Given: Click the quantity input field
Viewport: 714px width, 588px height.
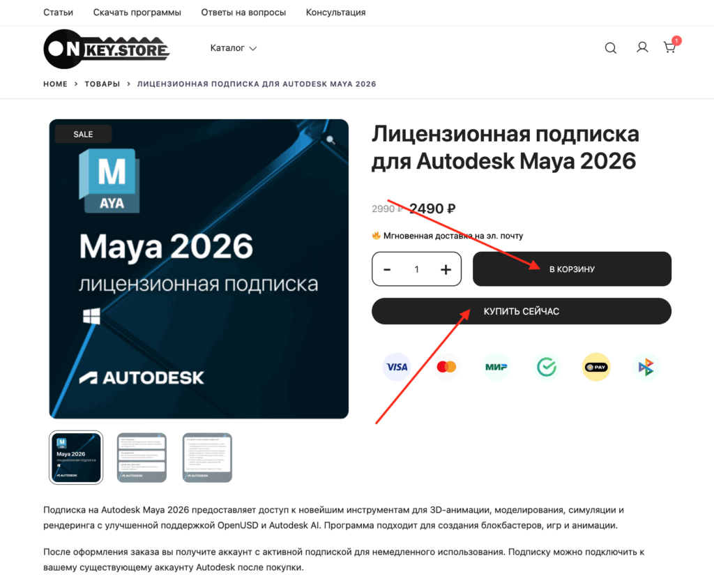Looking at the screenshot, I should [417, 270].
